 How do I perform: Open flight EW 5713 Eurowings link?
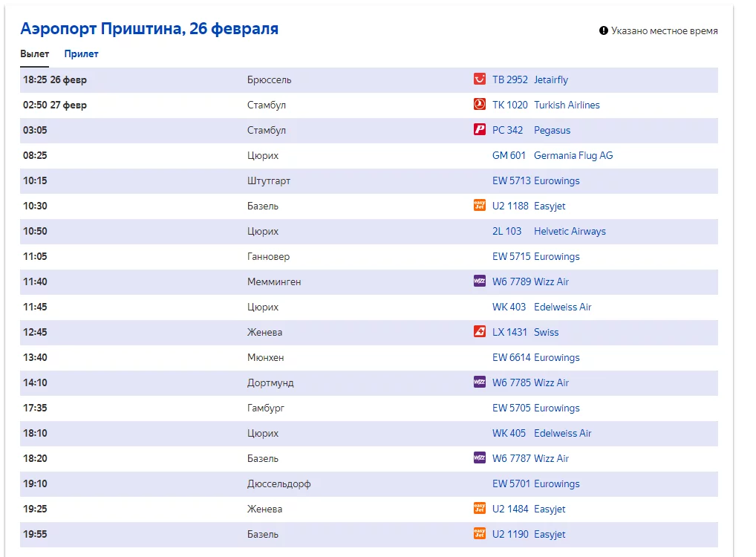[535, 180]
